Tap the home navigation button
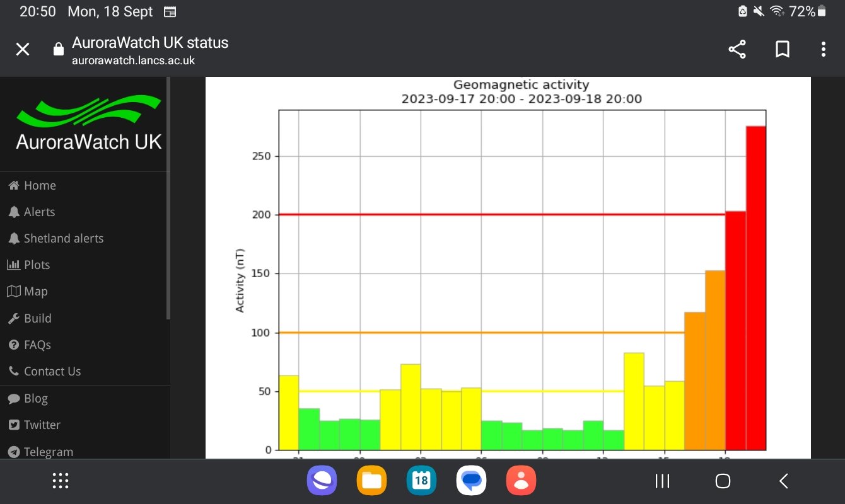This screenshot has width=845, height=504. [x=723, y=481]
